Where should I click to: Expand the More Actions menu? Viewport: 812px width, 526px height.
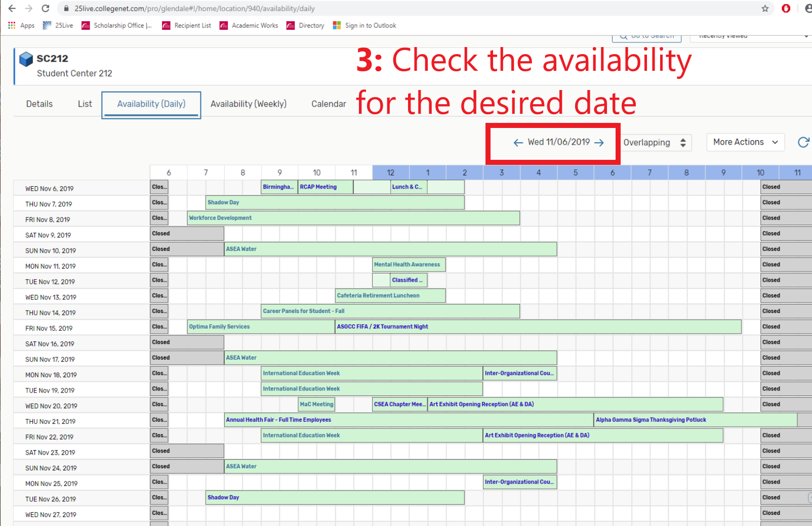pyautogui.click(x=745, y=142)
